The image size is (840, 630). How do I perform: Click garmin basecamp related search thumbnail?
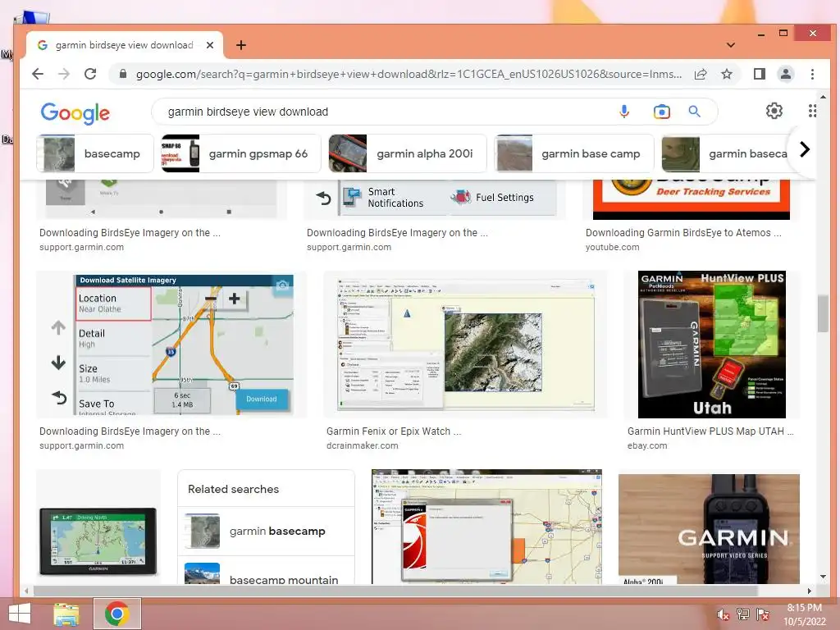(202, 531)
